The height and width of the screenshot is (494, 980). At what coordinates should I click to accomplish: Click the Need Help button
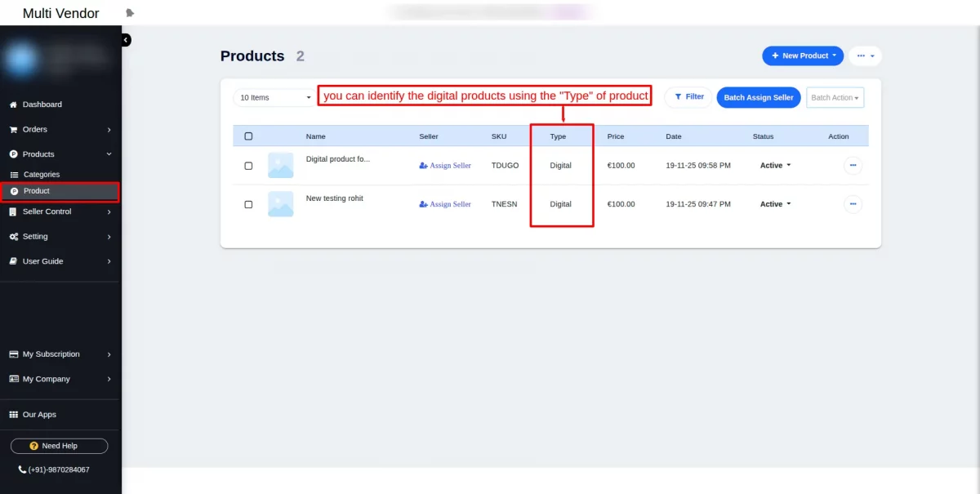pyautogui.click(x=59, y=446)
